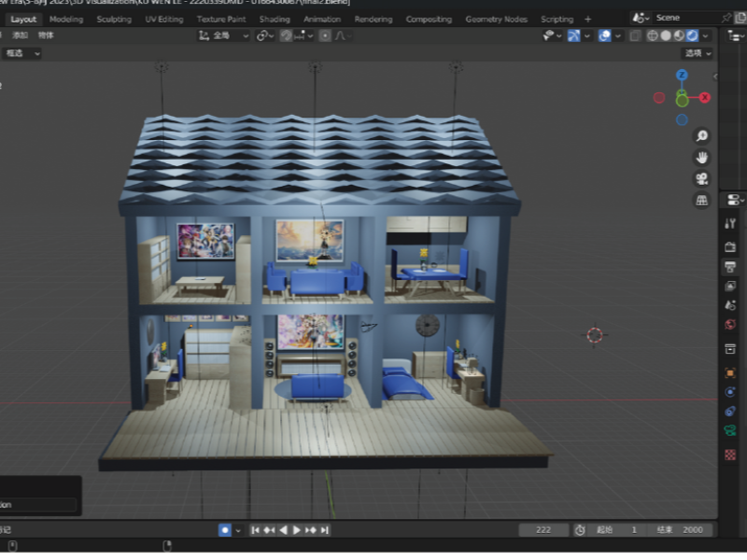Open the Object properties tab
The width and height of the screenshot is (747, 560).
(730, 372)
